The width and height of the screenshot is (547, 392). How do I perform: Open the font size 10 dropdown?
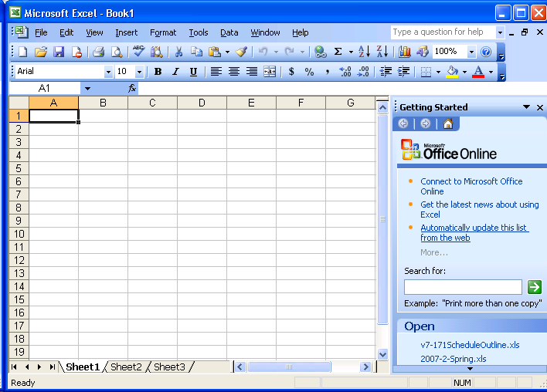click(x=139, y=72)
